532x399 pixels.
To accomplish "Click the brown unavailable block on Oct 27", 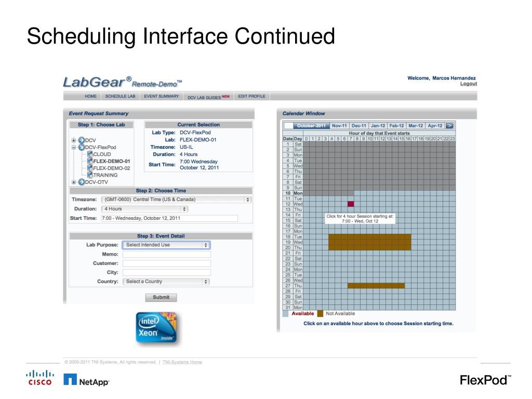I will [376, 286].
